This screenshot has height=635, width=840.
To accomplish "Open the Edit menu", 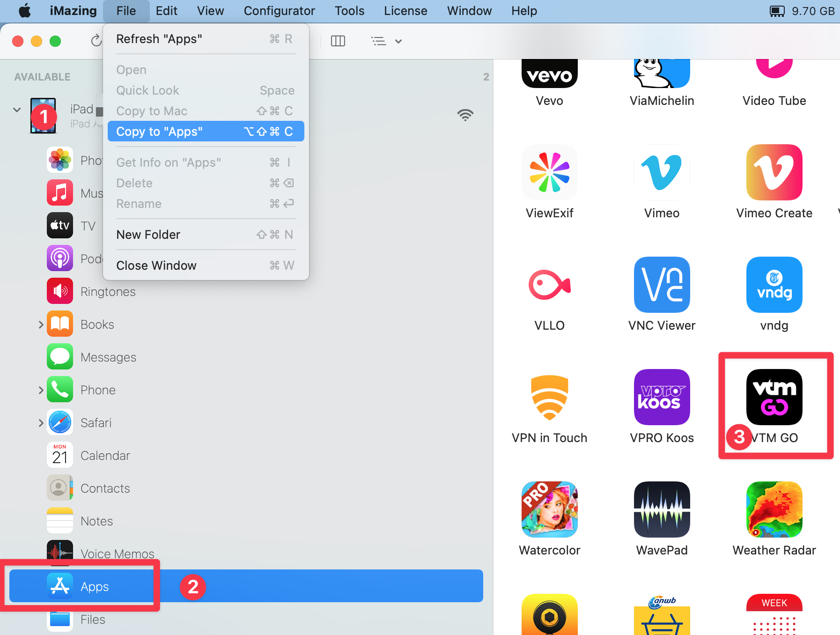I will coord(166,11).
